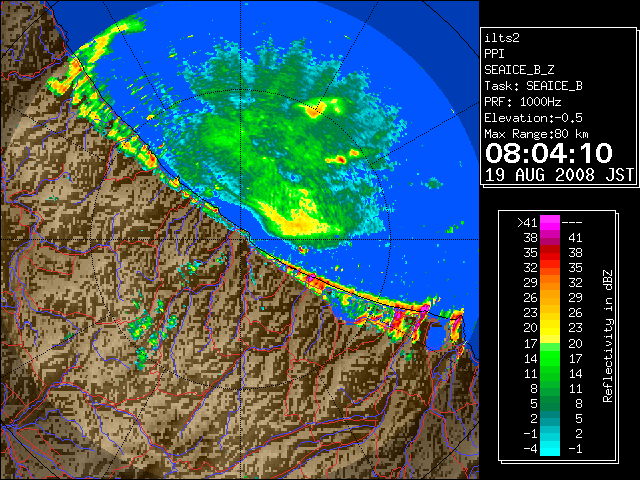This screenshot has width=640, height=480.
Task: Click the '>41' legend label
Action: point(527,222)
